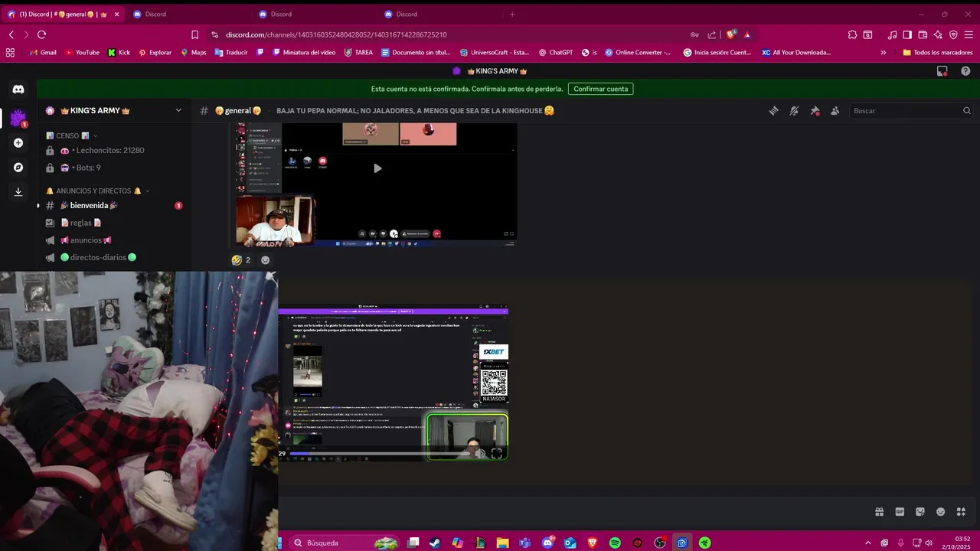Open the Discord inbox icon

942,71
